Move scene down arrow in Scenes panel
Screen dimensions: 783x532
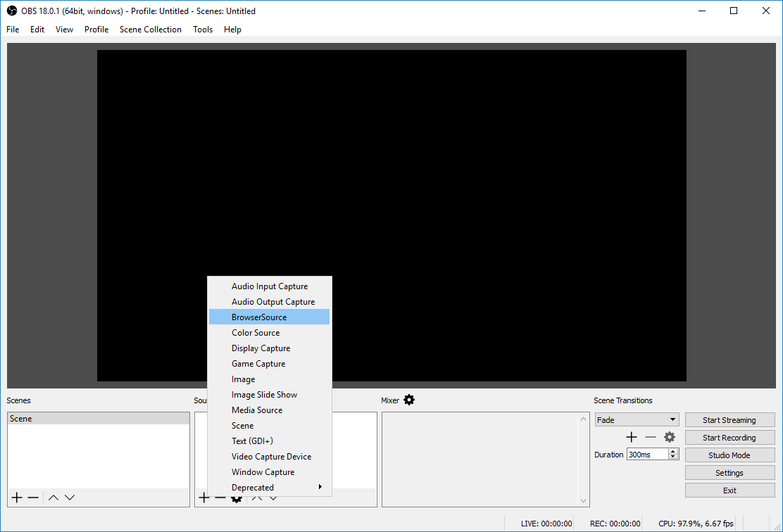[70, 498]
